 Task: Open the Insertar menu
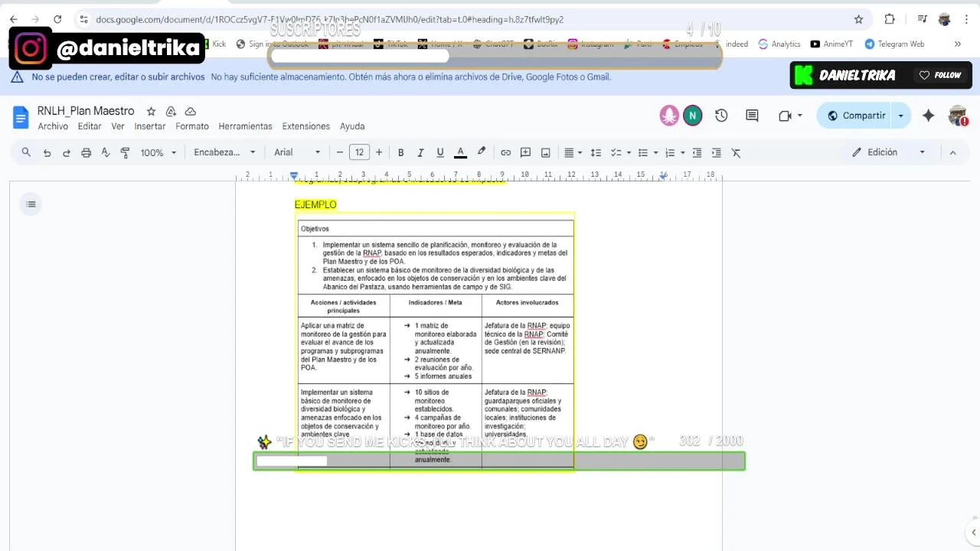(x=150, y=126)
